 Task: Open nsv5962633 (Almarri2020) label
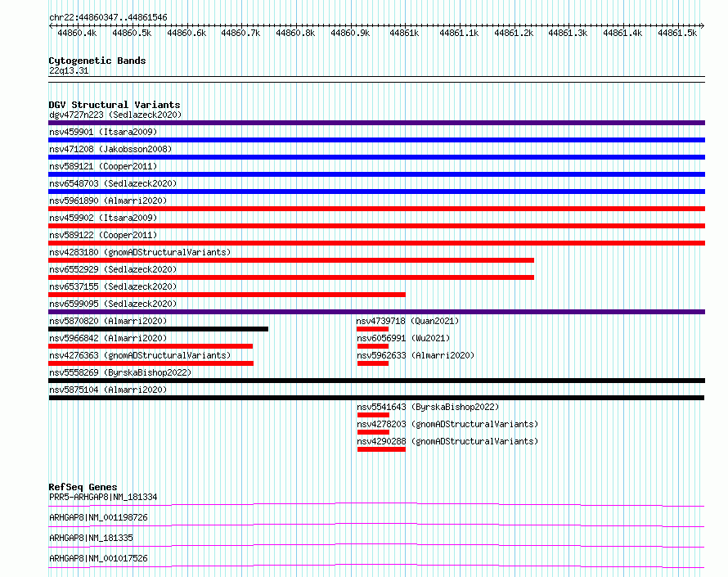click(x=415, y=355)
